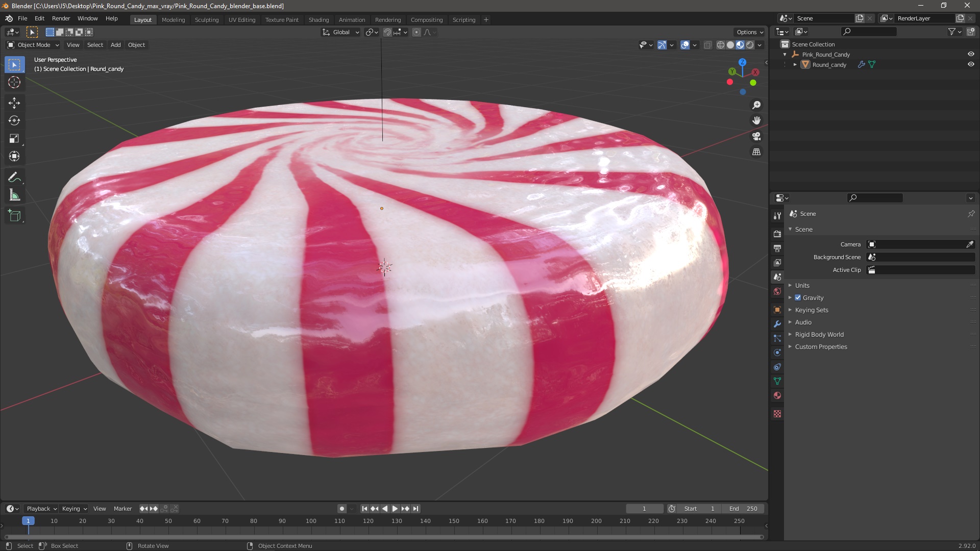Play the animation forward
The image size is (980, 551).
pos(395,509)
